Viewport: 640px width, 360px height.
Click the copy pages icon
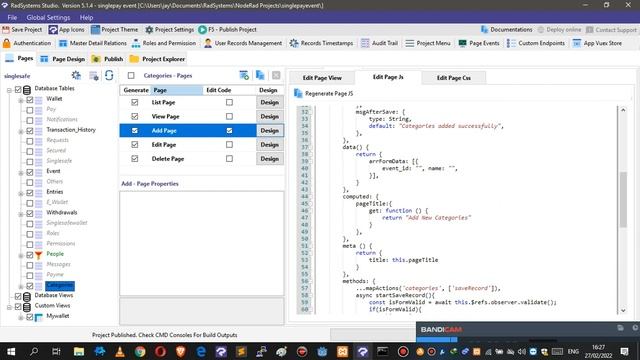point(260,75)
